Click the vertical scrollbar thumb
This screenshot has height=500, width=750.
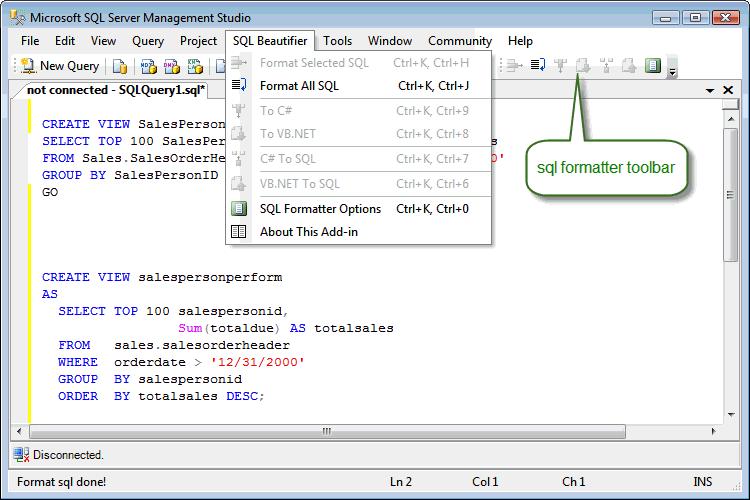[x=731, y=195]
